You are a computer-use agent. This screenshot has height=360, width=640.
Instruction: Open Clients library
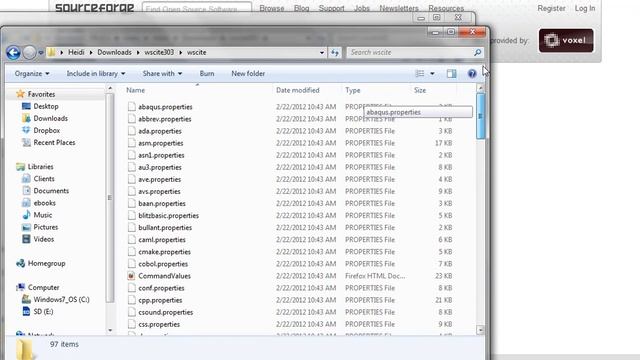[44, 179]
